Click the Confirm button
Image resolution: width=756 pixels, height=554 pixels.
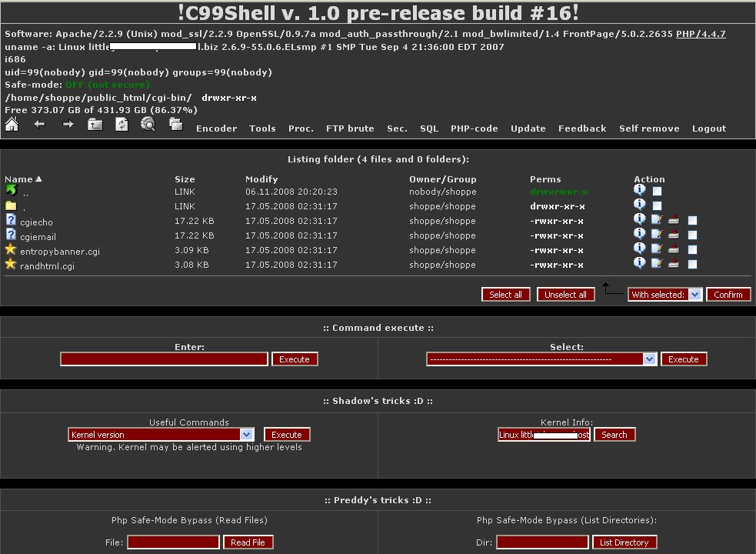pyautogui.click(x=728, y=295)
